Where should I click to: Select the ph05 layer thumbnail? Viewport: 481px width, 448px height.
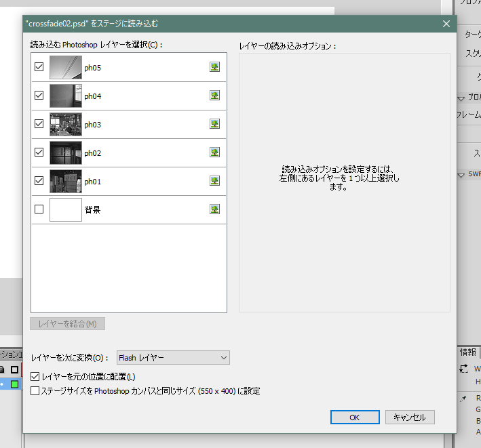pyautogui.click(x=66, y=67)
